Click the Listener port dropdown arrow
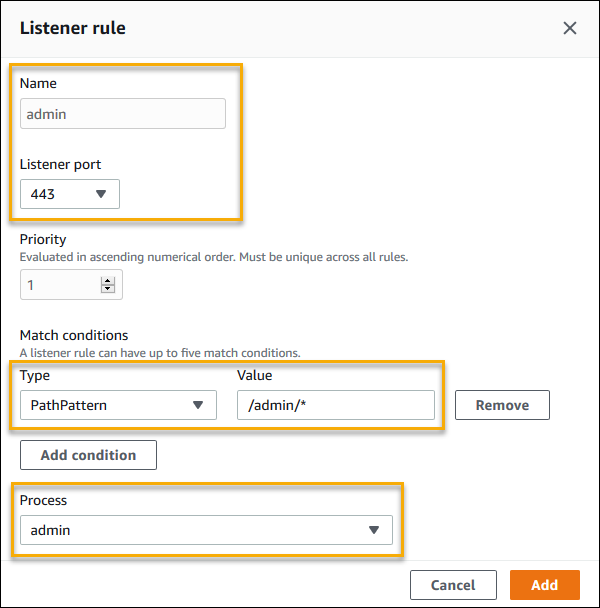 tap(100, 194)
